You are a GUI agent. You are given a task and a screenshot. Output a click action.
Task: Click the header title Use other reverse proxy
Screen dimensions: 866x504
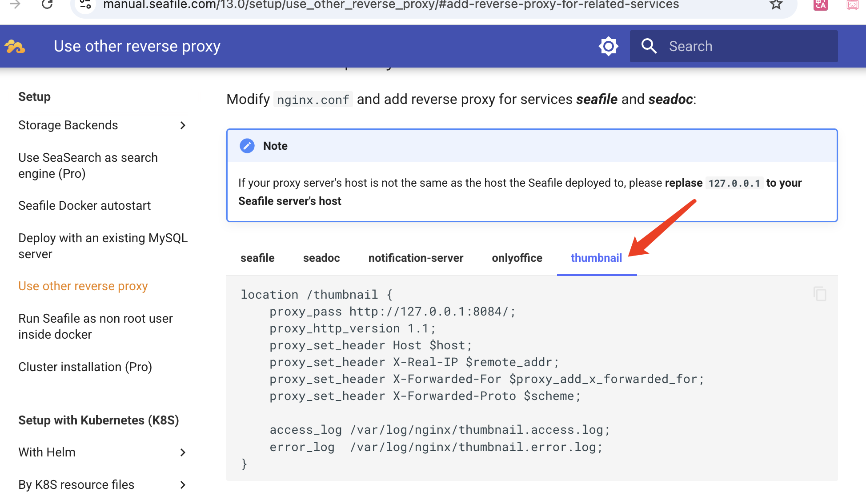point(137,46)
